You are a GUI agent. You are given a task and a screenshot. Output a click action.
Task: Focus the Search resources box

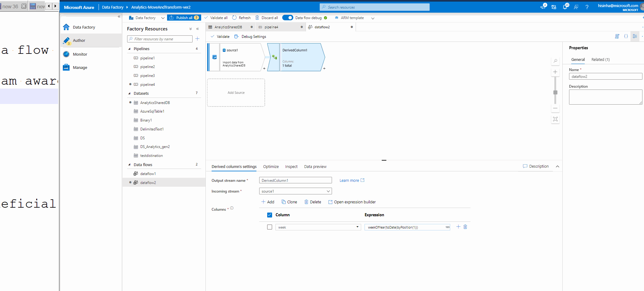click(374, 7)
